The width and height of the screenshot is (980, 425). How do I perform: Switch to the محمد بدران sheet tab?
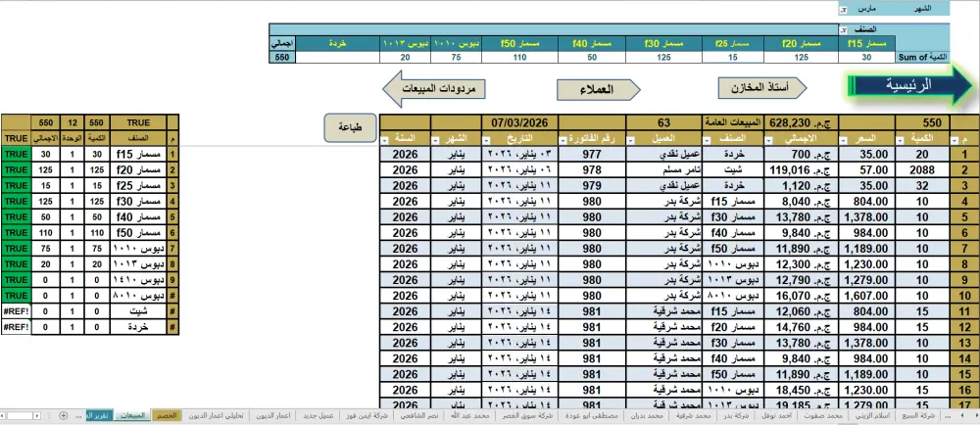pyautogui.click(x=646, y=415)
